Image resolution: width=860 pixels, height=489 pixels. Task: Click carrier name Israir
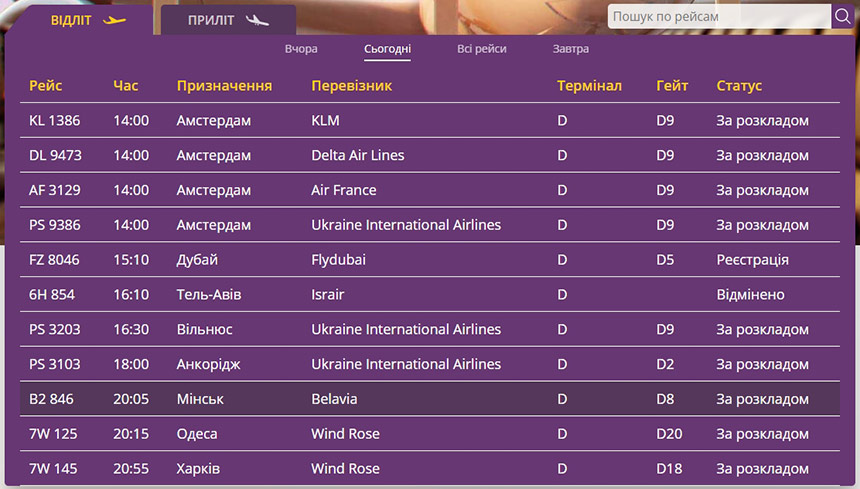(327, 294)
